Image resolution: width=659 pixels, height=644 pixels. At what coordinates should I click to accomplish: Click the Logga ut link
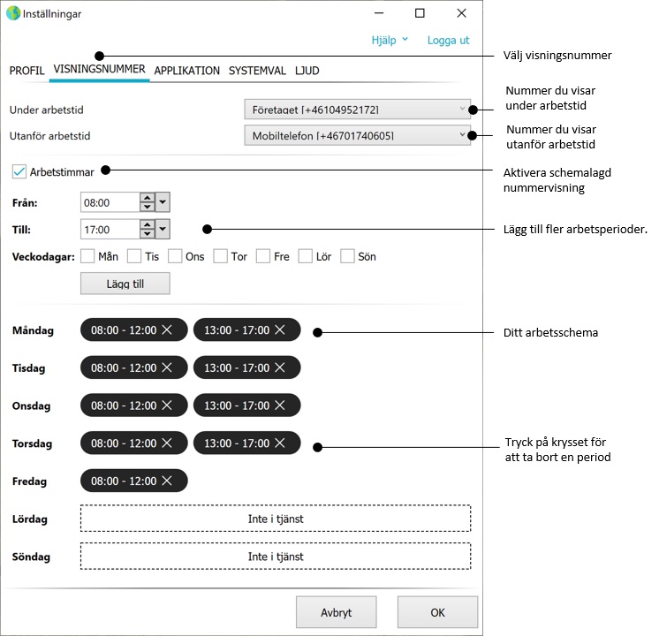(x=448, y=41)
